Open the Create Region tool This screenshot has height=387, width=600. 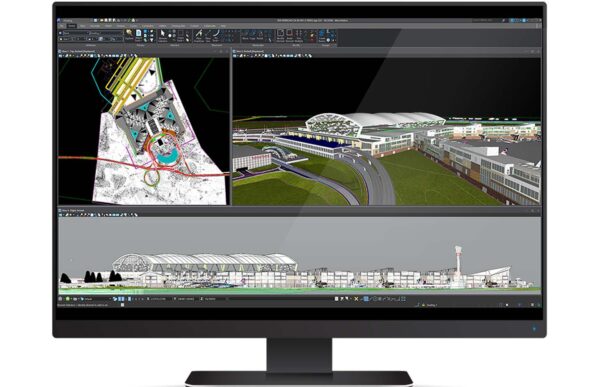pos(322,35)
